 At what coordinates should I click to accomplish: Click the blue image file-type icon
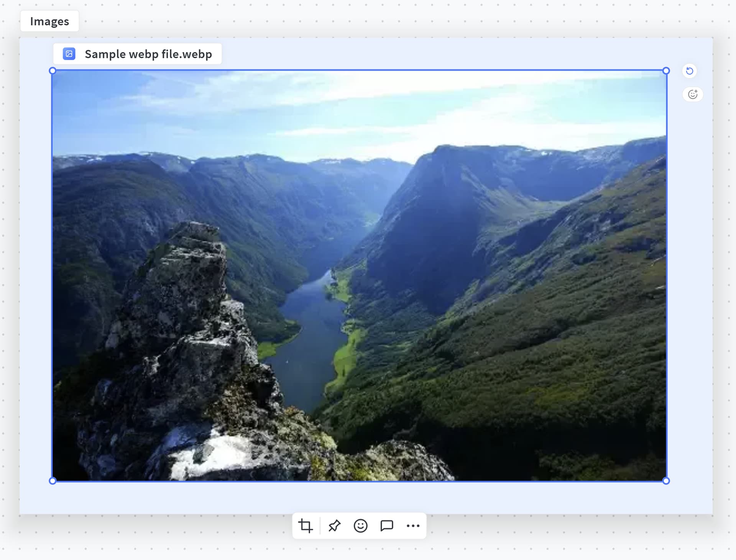pos(69,54)
